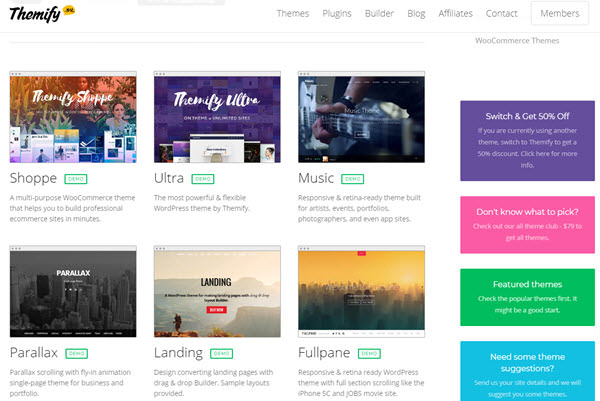Click the Members button

click(x=560, y=13)
